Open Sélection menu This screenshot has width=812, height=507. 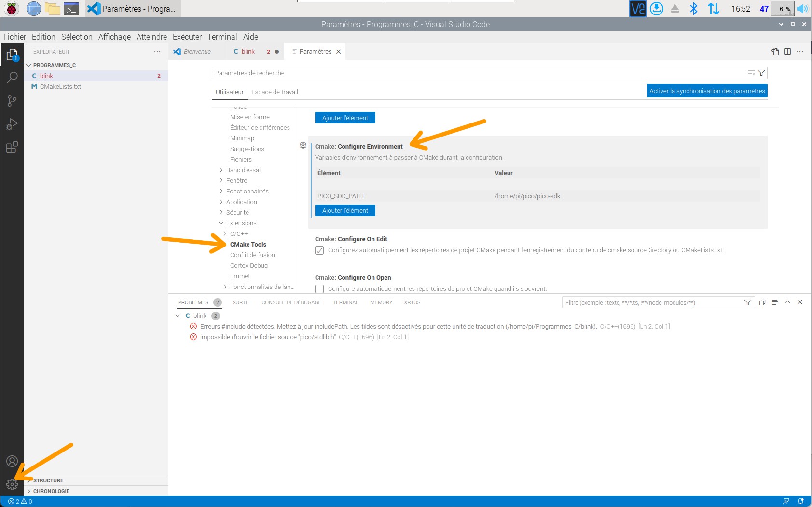point(77,37)
